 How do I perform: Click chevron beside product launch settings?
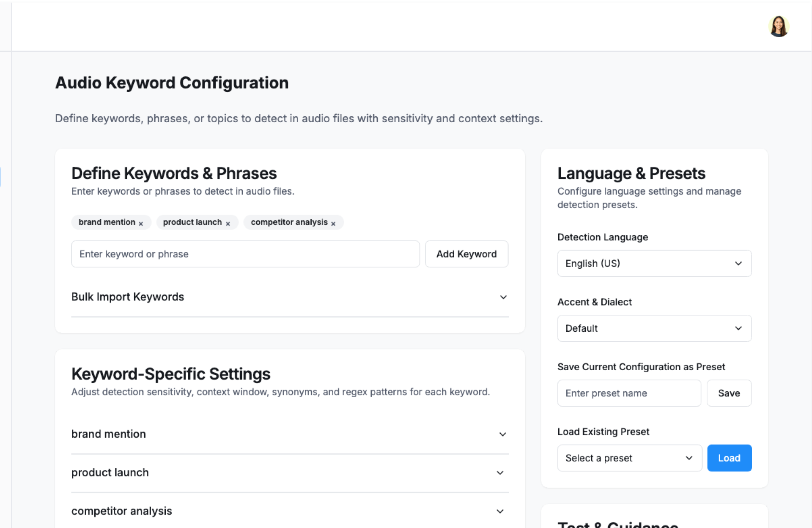500,473
